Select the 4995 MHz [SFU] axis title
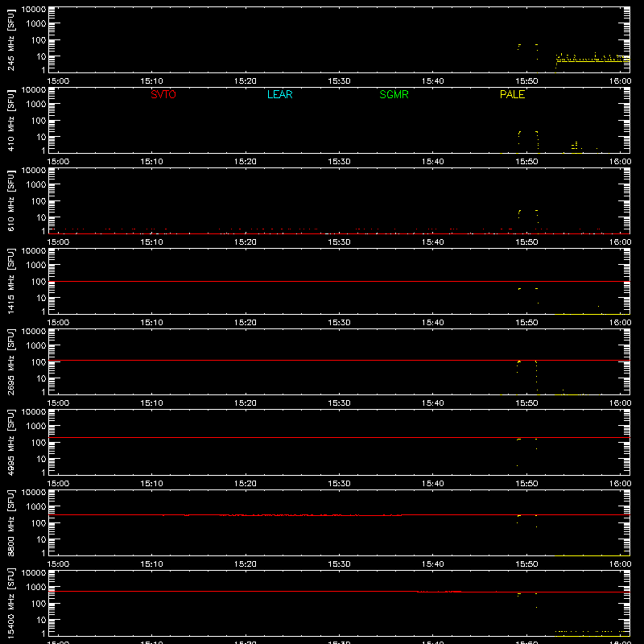Screen dimensions: 644x644 (11, 442)
